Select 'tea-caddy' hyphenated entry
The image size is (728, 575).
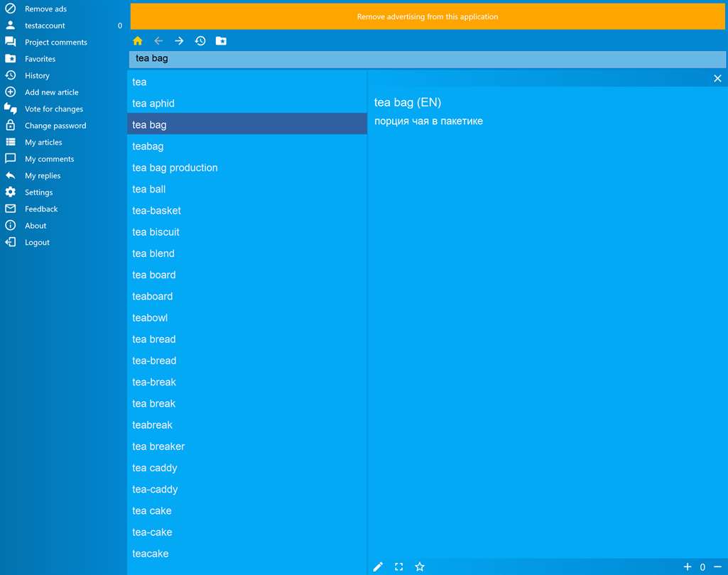coord(247,489)
